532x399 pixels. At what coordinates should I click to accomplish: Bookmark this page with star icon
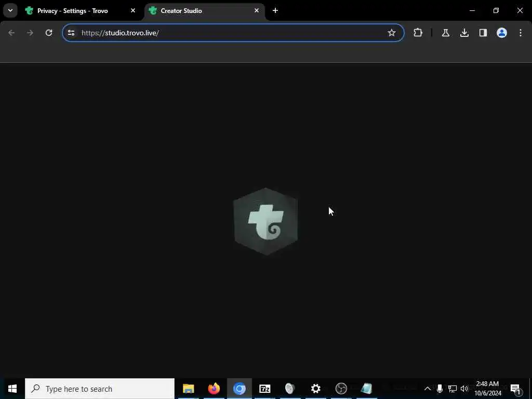tap(392, 33)
